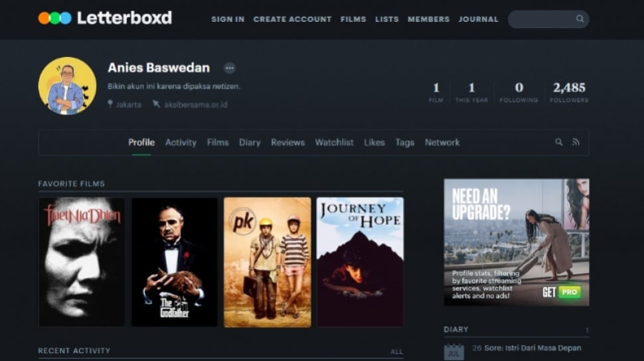
Task: Focus the header search field
Action: (x=548, y=19)
